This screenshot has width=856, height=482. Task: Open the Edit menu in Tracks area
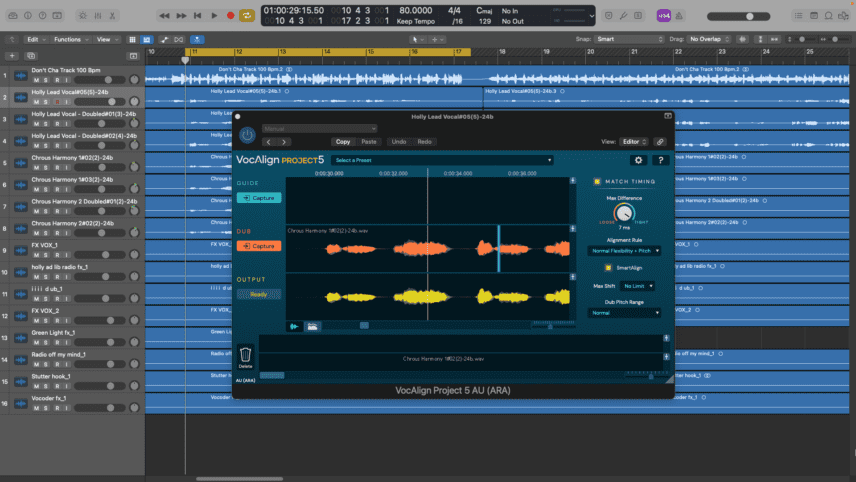coord(37,39)
